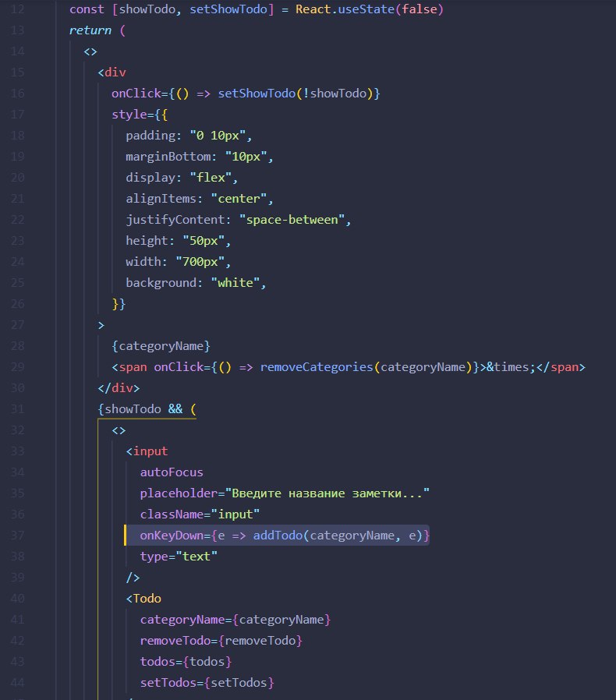This screenshot has height=700, width=616.
Task: Click line number 29 in the gutter
Action: point(17,367)
